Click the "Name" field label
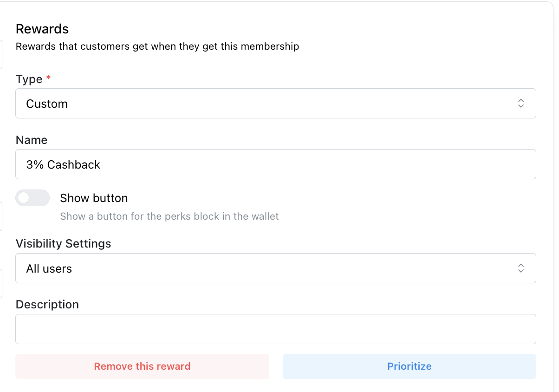This screenshot has width=559, height=392. 31,140
